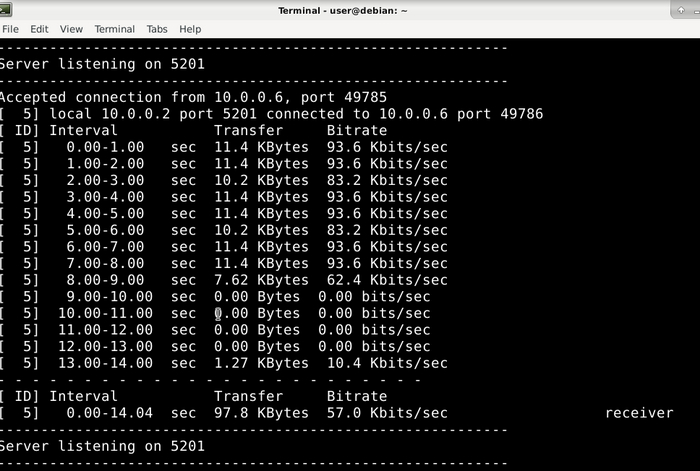This screenshot has height=471, width=700.
Task: Click 'Accepted connection from 10.0.0.6, port 49785'
Action: [193, 97]
